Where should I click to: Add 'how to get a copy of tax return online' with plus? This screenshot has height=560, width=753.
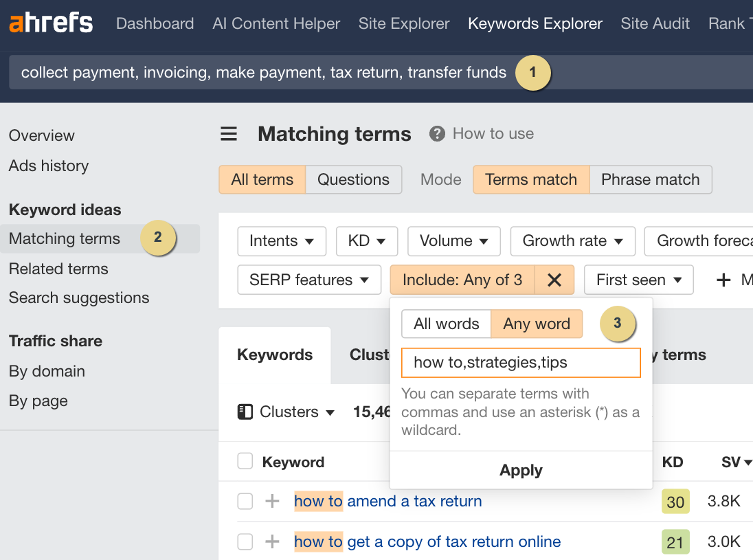[x=272, y=541]
